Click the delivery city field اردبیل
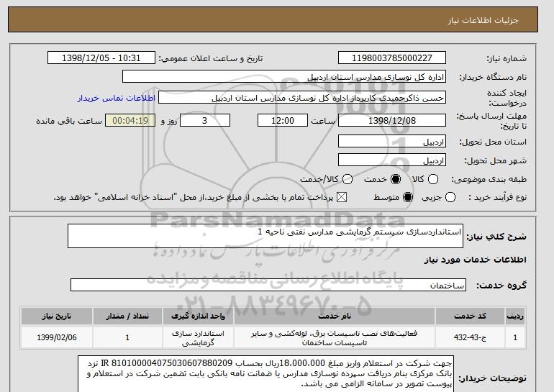This screenshot has height=392, width=554. pyautogui.click(x=392, y=160)
